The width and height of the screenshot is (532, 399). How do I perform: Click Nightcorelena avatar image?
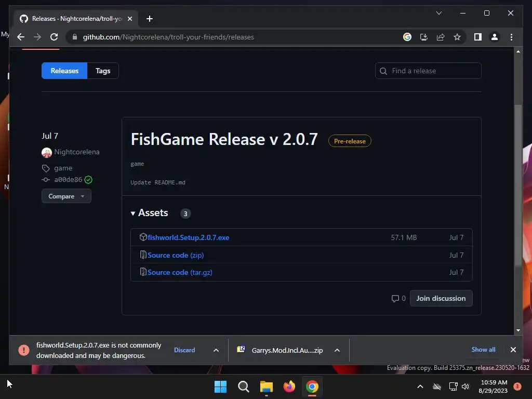[x=46, y=152]
